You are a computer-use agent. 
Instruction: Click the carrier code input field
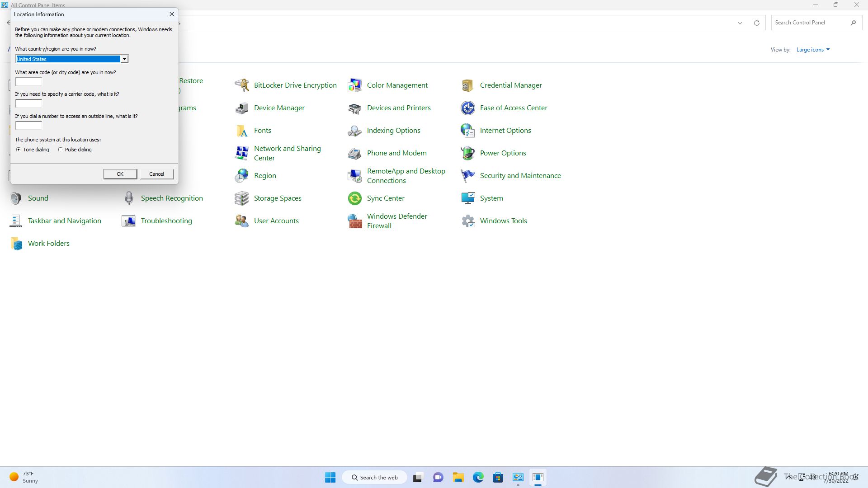28,103
